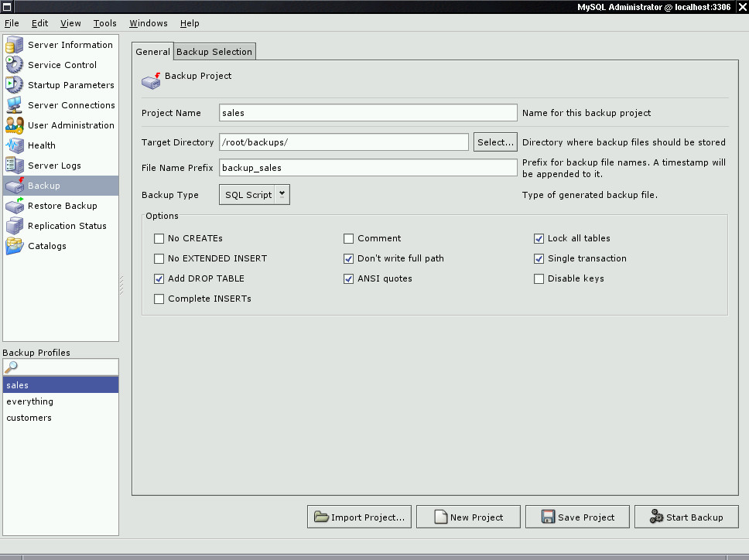This screenshot has height=560, width=749.
Task: Enable the No CREATEs checkbox
Action: 159,238
